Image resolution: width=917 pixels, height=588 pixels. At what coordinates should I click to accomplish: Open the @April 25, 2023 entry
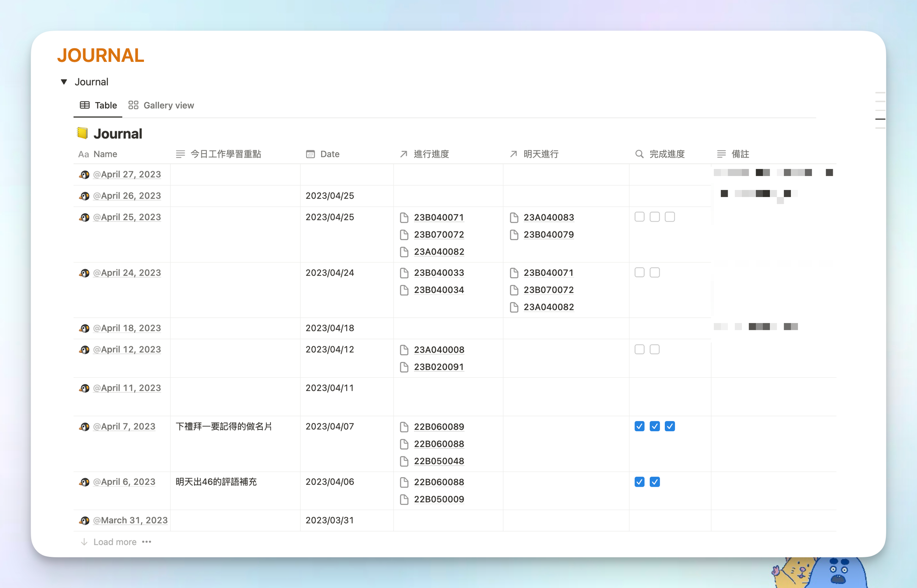pyautogui.click(x=127, y=217)
